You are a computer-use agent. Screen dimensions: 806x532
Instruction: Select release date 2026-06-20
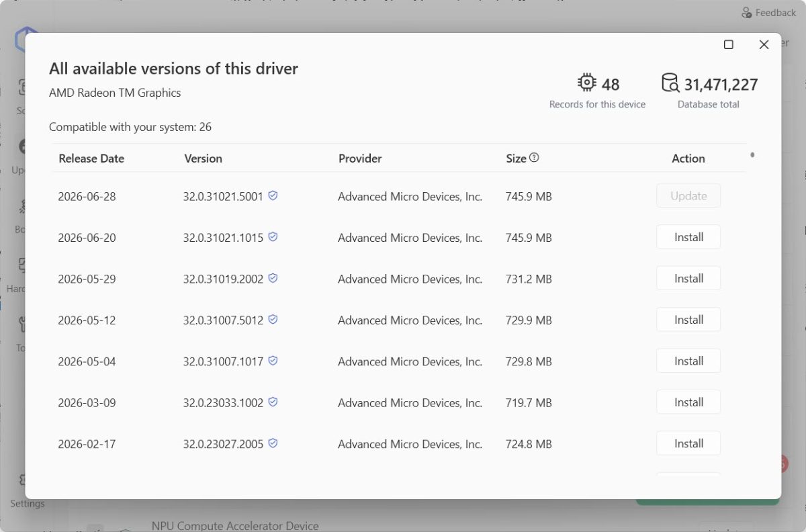click(x=87, y=238)
